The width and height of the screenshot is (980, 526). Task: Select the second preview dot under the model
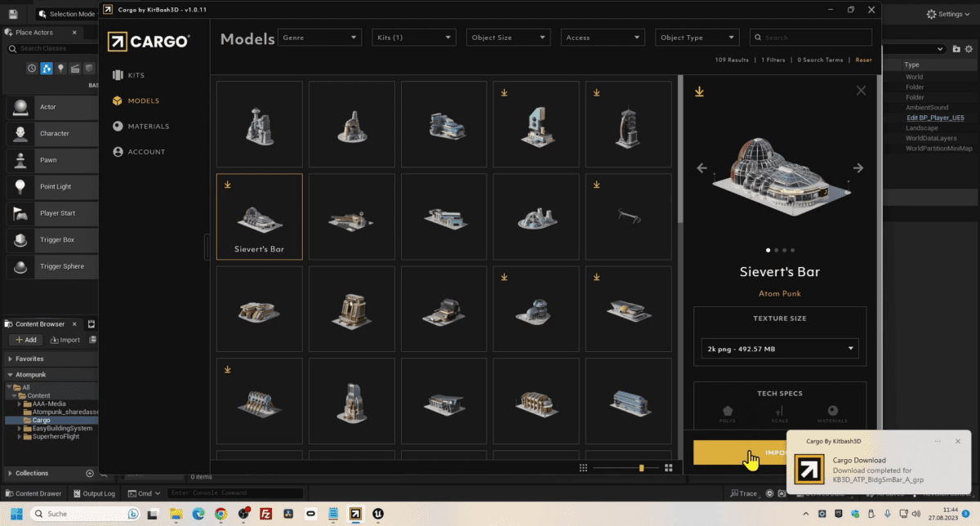(776, 250)
